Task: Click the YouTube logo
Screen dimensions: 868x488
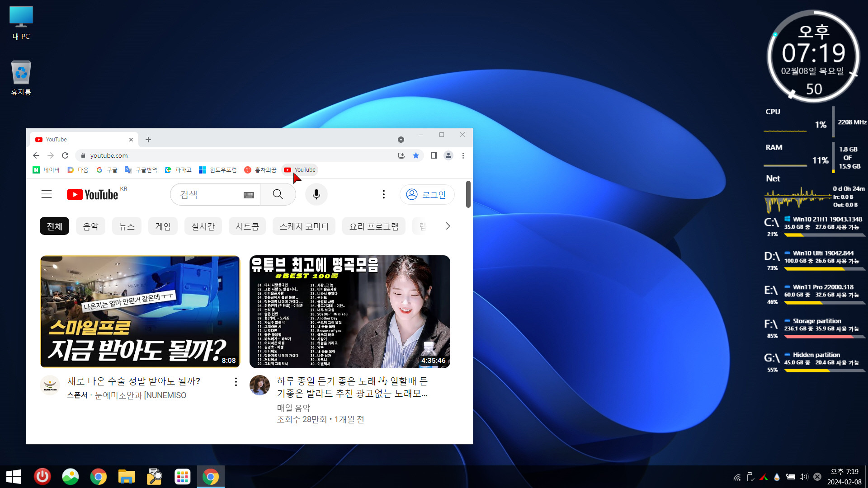Action: pos(93,195)
